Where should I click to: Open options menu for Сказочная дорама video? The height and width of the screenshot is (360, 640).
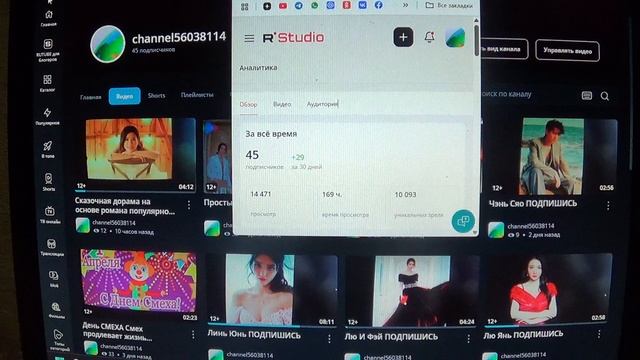pyautogui.click(x=189, y=205)
